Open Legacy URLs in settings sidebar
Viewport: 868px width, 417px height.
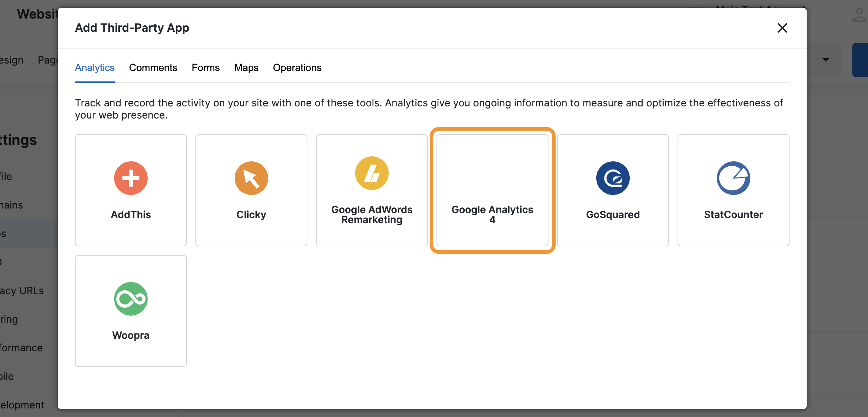(21, 291)
